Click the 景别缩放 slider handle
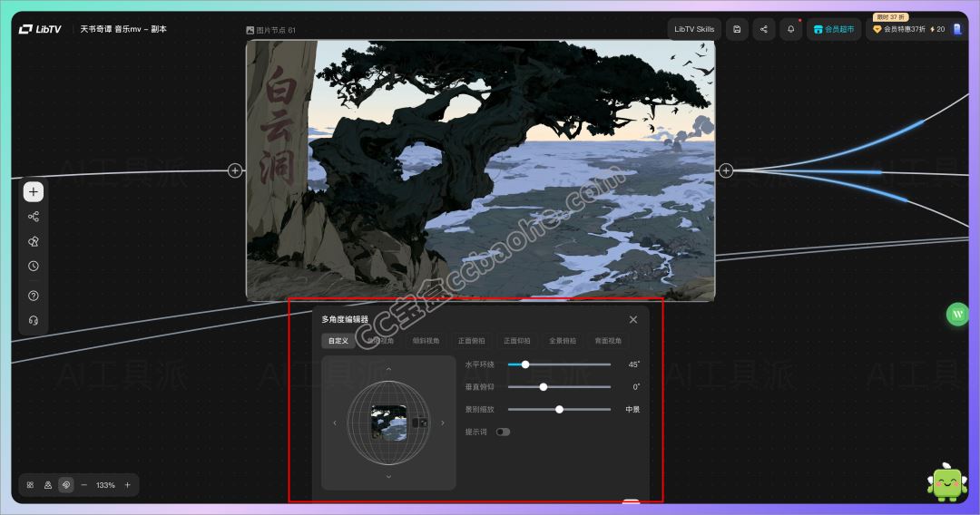The width and height of the screenshot is (980, 515). (x=559, y=410)
